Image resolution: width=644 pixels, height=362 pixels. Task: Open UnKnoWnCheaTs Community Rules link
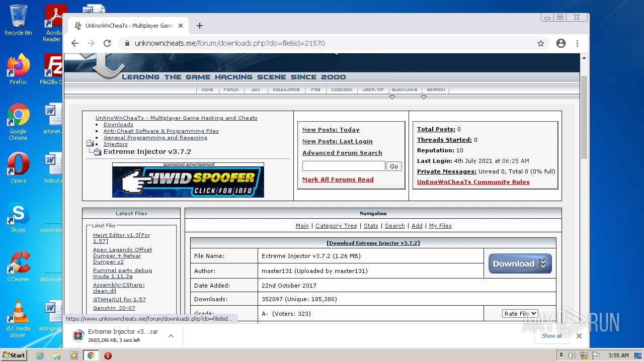pos(473,182)
